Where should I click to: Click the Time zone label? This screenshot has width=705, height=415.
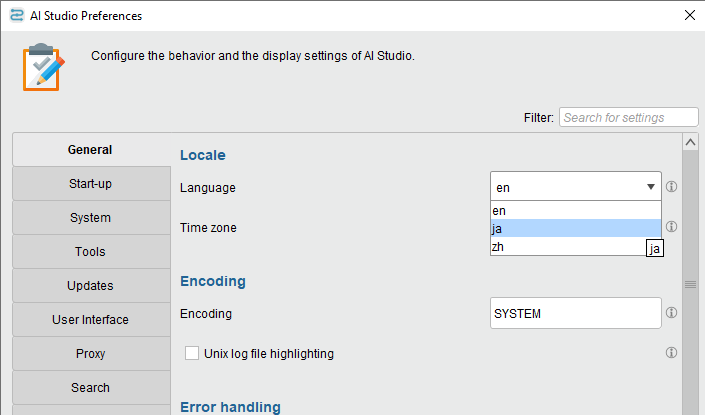[x=208, y=228]
